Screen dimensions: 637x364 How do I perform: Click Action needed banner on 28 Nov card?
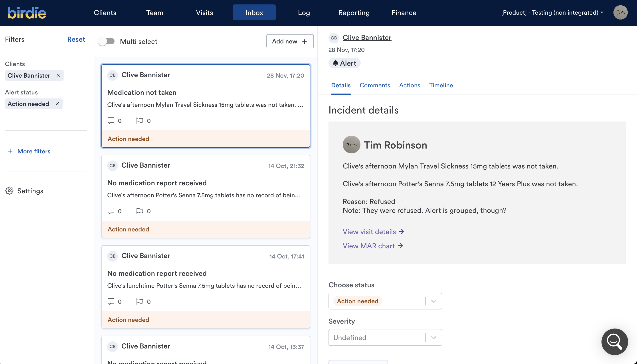pyautogui.click(x=206, y=139)
